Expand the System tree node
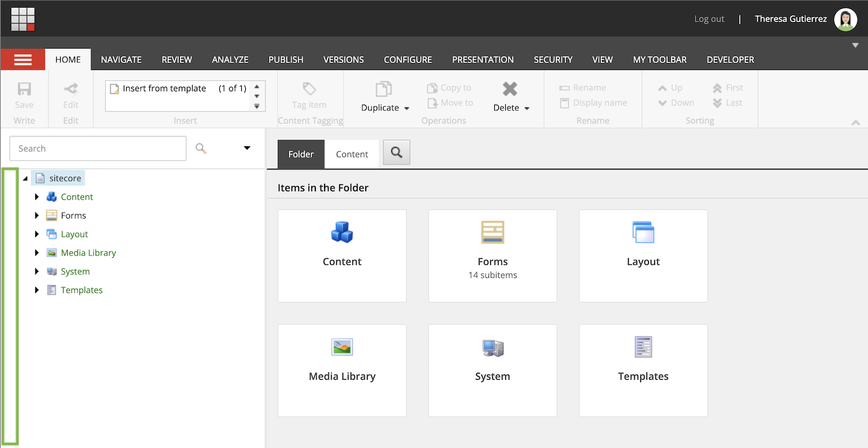 coord(37,271)
